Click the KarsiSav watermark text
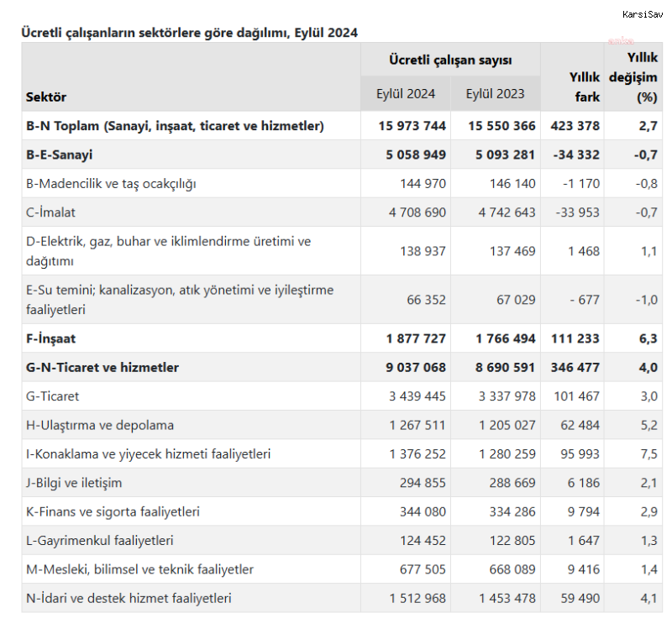 pyautogui.click(x=643, y=14)
